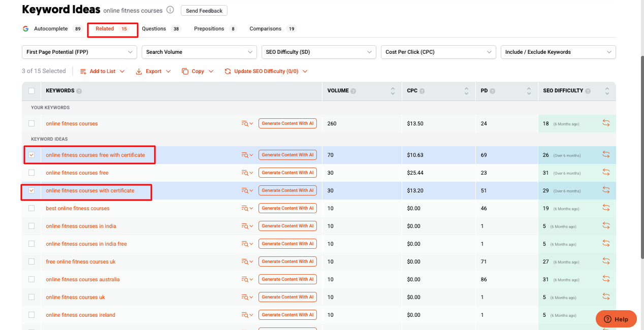Image resolution: width=644 pixels, height=330 pixels.
Task: Sort the table by CPC column arrows
Action: point(466,91)
